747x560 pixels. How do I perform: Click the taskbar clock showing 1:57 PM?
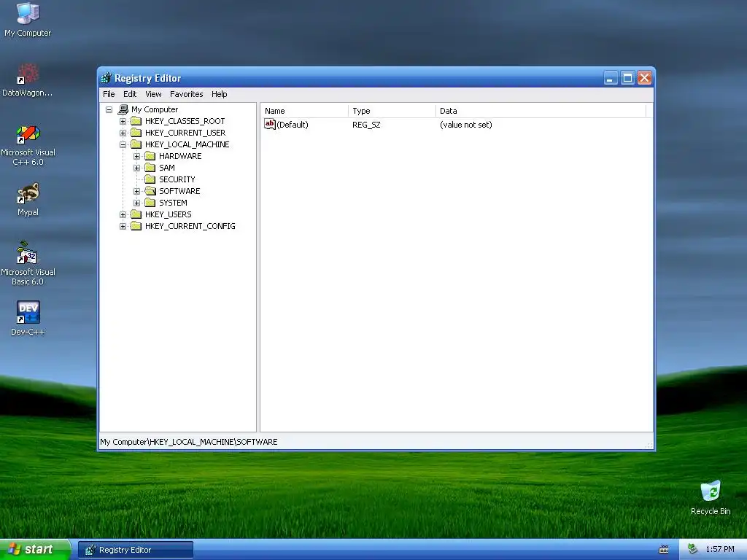[720, 550]
